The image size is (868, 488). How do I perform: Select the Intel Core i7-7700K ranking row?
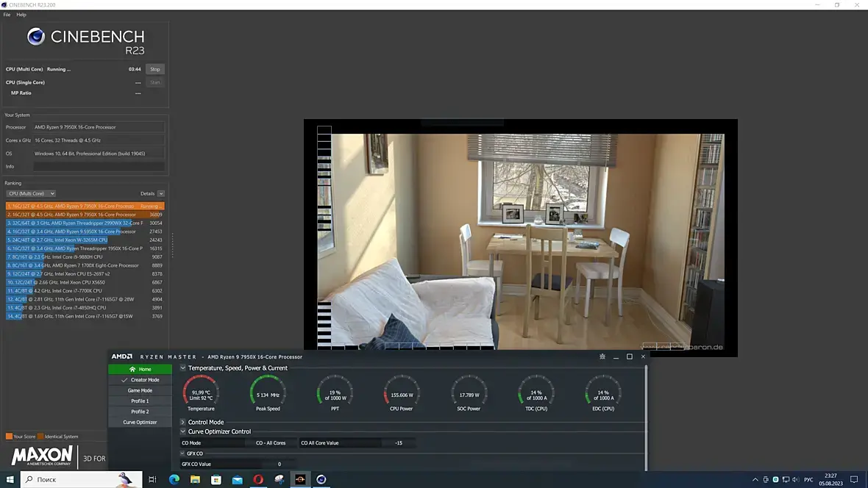[85, 290]
